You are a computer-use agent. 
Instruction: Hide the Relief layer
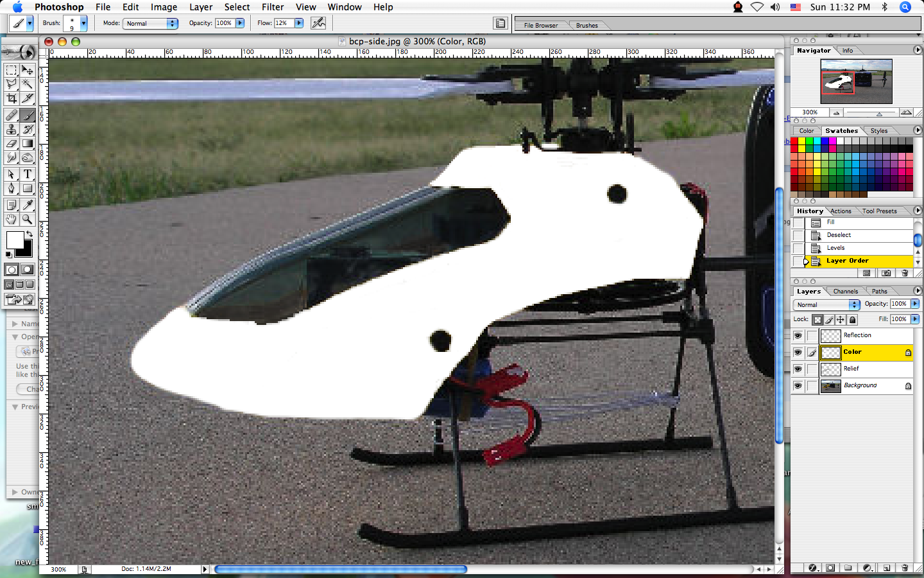pos(798,369)
